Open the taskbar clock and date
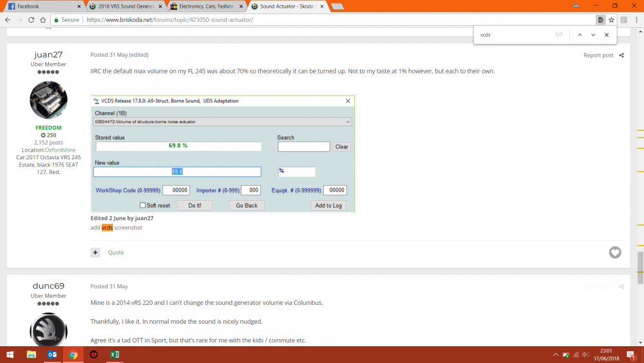 (x=606, y=355)
